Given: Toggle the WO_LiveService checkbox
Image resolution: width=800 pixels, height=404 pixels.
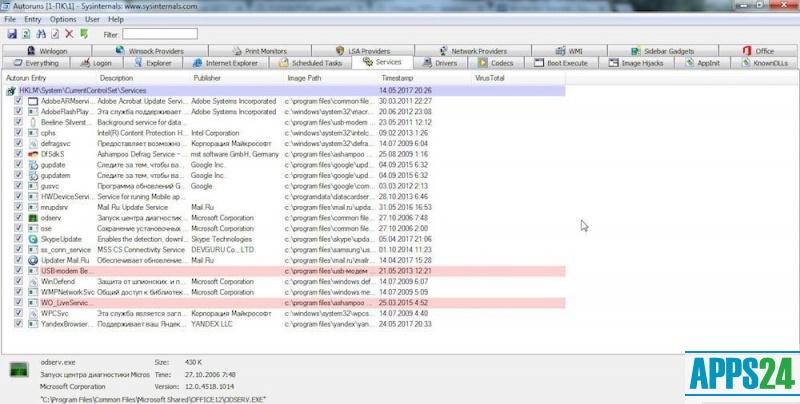Looking at the screenshot, I should (x=19, y=302).
